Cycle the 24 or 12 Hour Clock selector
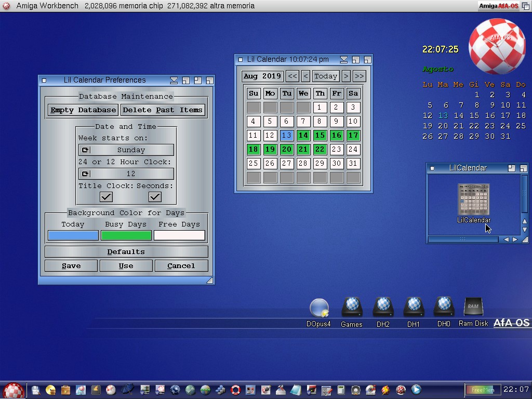The image size is (532, 399). click(x=126, y=174)
